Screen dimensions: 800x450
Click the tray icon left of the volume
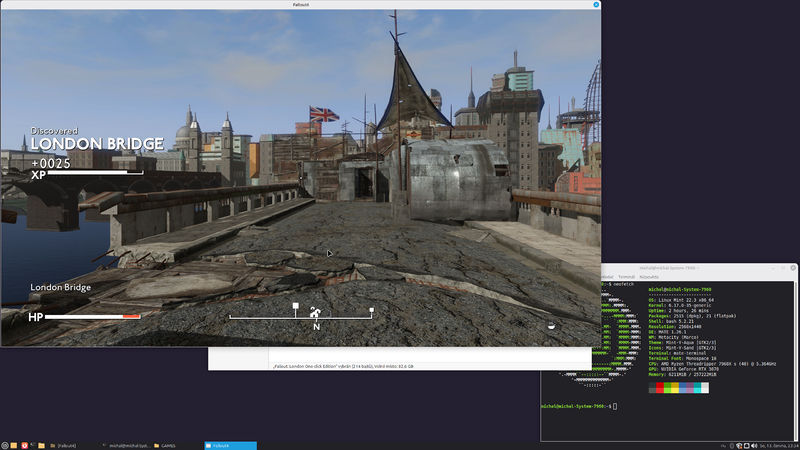746,446
